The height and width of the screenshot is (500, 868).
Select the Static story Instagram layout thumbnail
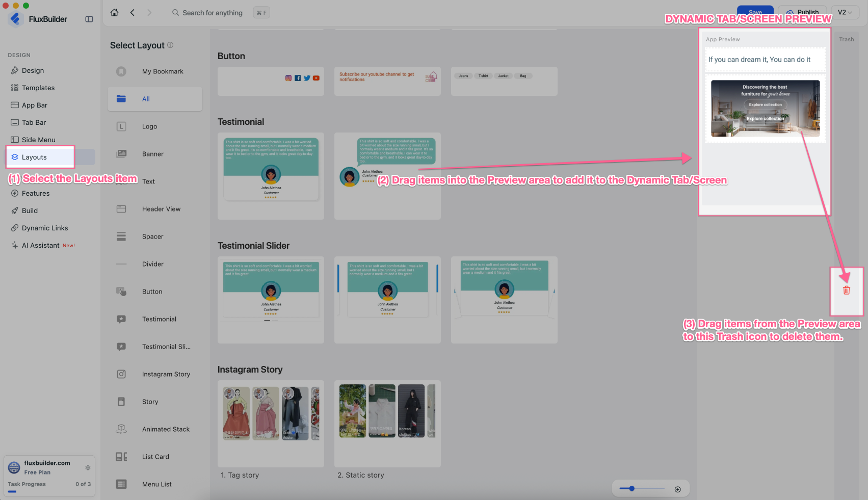387,424
